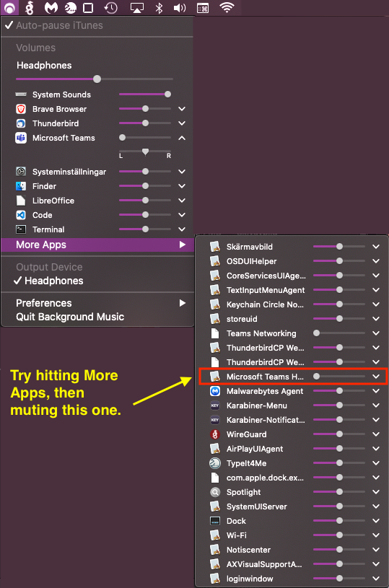Click the Headphones main volume slider
The image size is (389, 588).
pyautogui.click(x=95, y=79)
